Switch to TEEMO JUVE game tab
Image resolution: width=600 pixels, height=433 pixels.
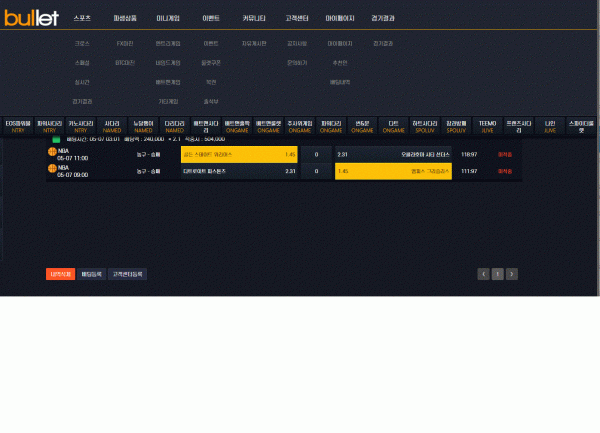[488, 127]
